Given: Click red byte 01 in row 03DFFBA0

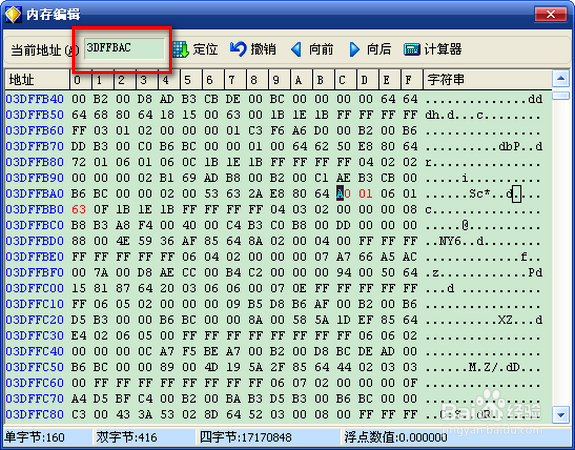Looking at the screenshot, I should click(366, 194).
